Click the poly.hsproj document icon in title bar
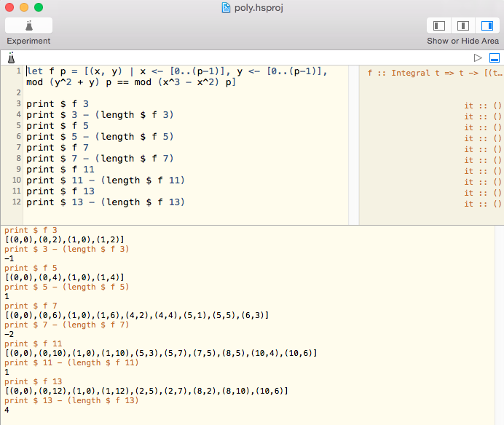504x425 pixels. click(x=226, y=7)
